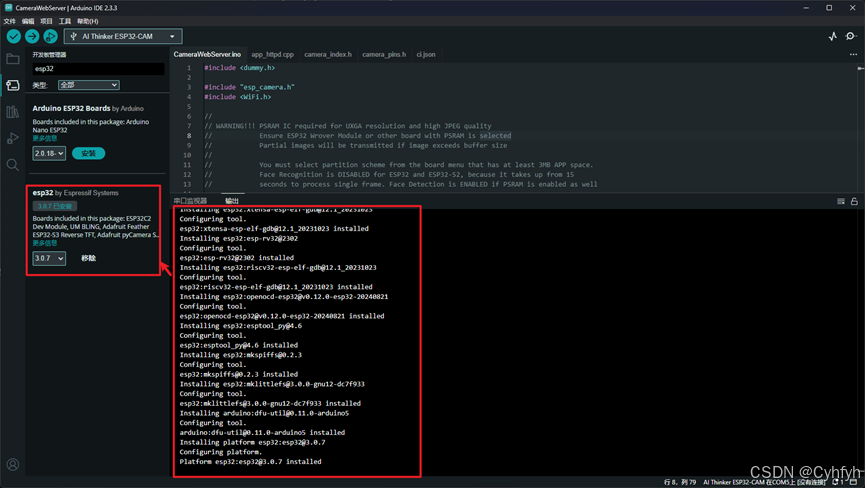Screen dimensions: 865x488
Task: Click the Verify checkmark button
Action: click(14, 36)
